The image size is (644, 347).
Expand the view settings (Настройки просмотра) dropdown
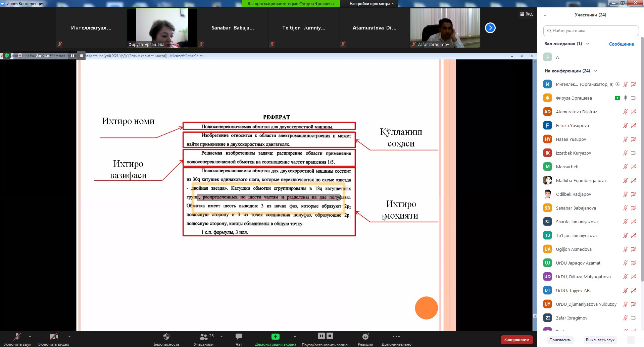tap(372, 4)
